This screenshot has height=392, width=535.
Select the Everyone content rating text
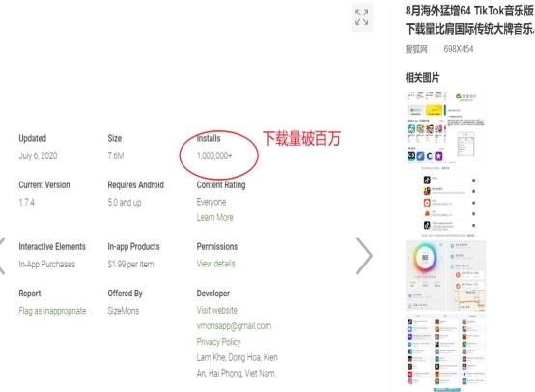pos(211,202)
